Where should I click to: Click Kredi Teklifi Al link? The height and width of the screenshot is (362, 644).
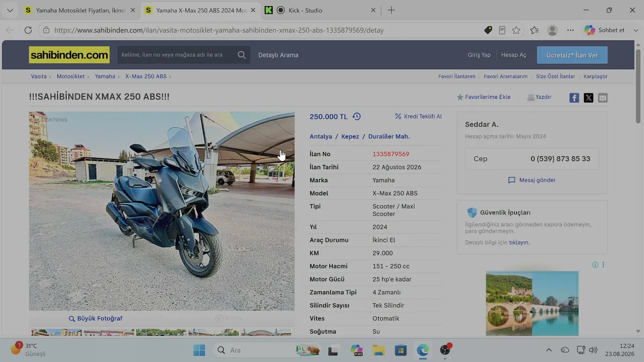pos(418,117)
